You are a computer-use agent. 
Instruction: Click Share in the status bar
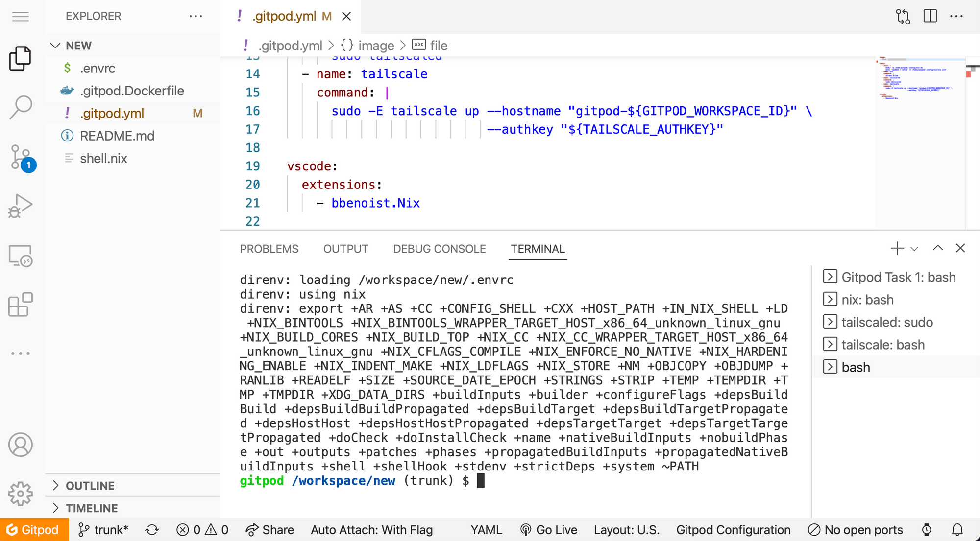[269, 529]
